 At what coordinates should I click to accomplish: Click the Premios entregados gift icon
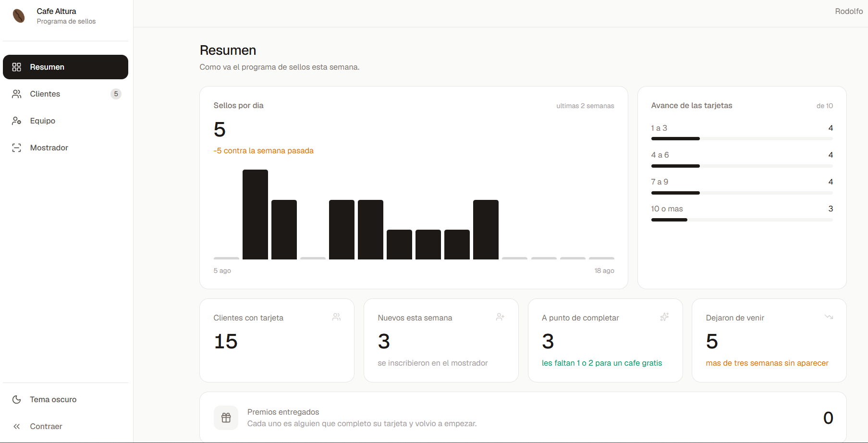[x=226, y=418]
